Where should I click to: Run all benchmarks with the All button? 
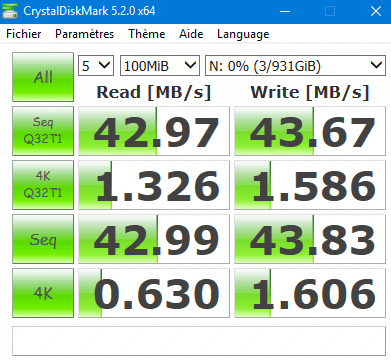click(x=43, y=77)
